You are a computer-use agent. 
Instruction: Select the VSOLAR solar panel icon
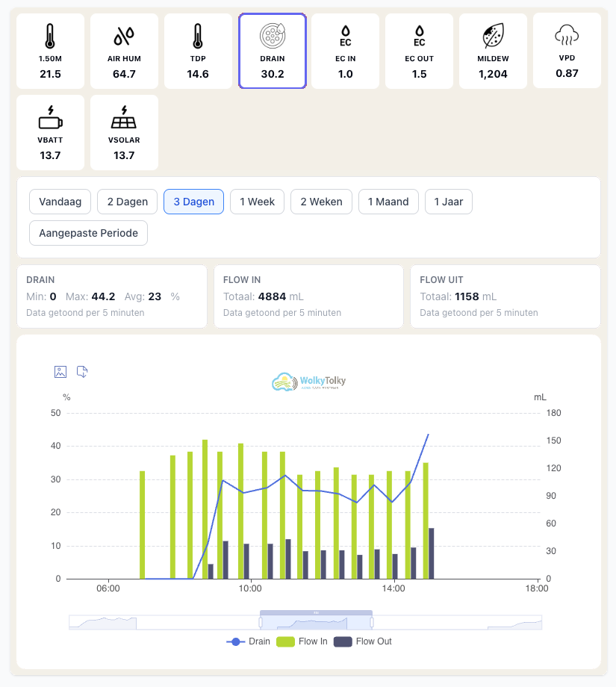point(124,117)
